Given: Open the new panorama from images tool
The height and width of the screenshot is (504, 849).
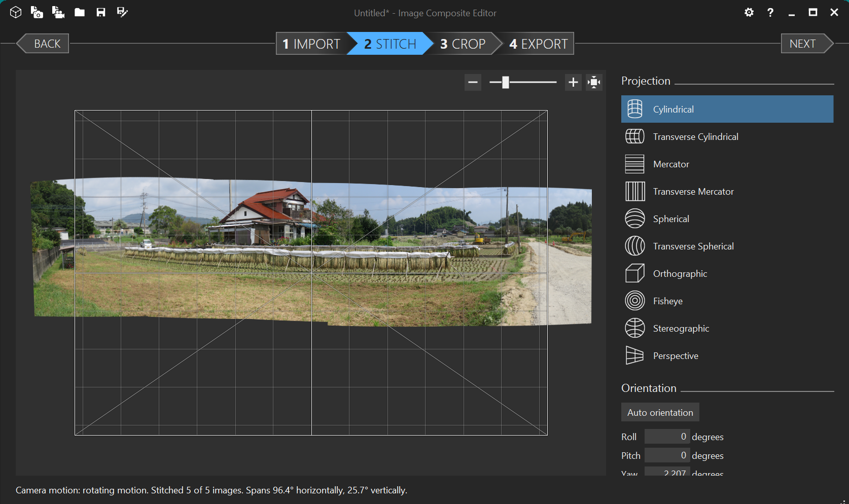Looking at the screenshot, I should coord(37,12).
